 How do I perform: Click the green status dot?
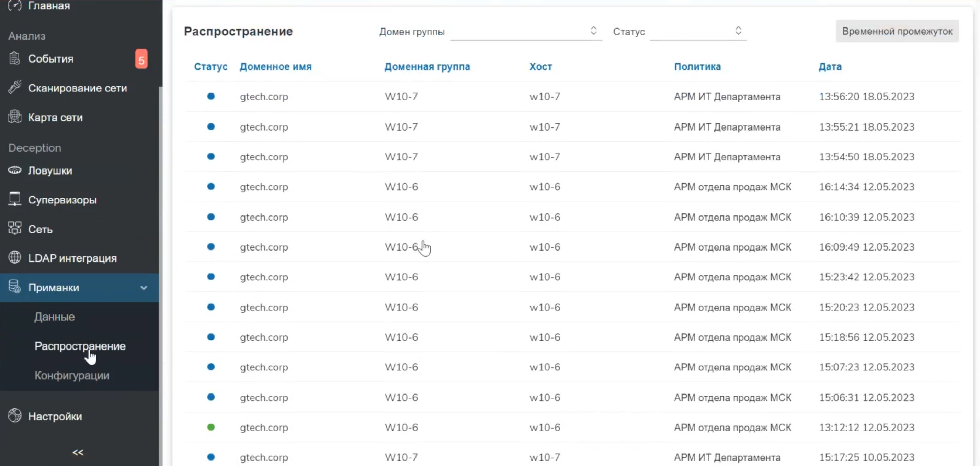click(211, 427)
